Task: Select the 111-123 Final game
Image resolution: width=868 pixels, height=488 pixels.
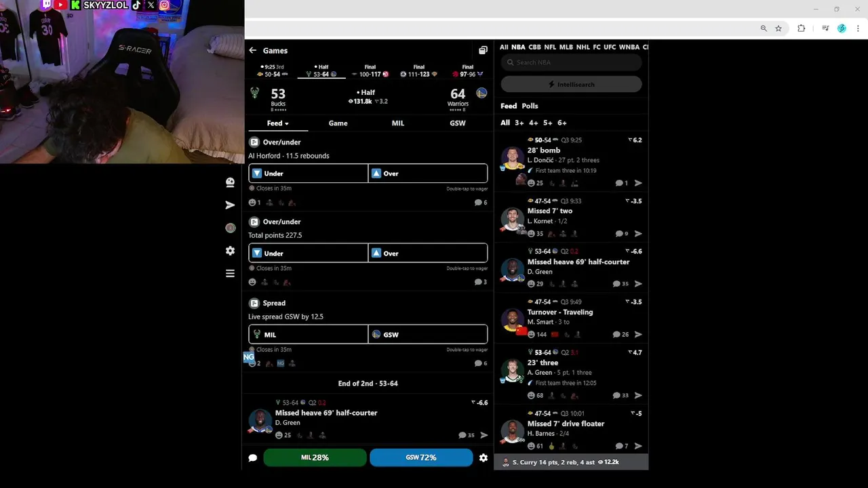Action: pyautogui.click(x=418, y=70)
